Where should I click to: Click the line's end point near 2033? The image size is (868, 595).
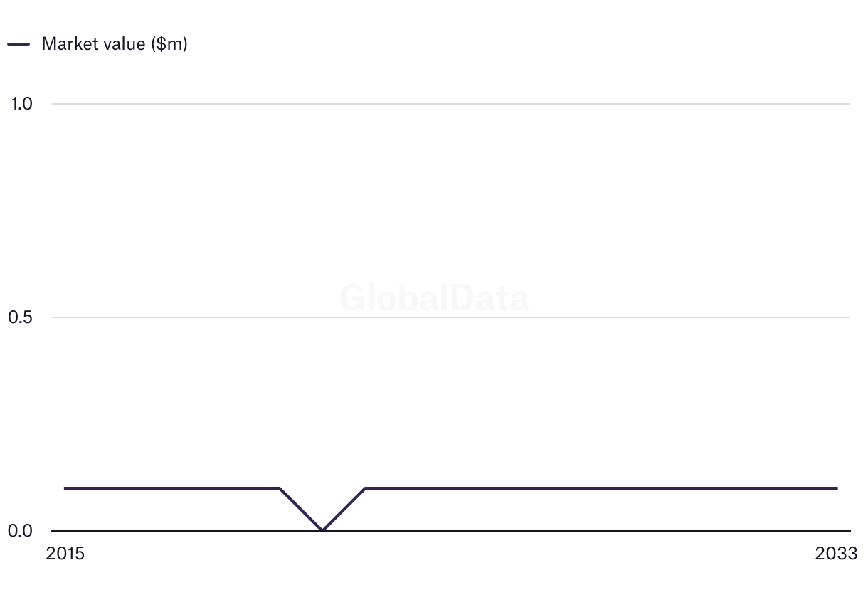tap(837, 488)
